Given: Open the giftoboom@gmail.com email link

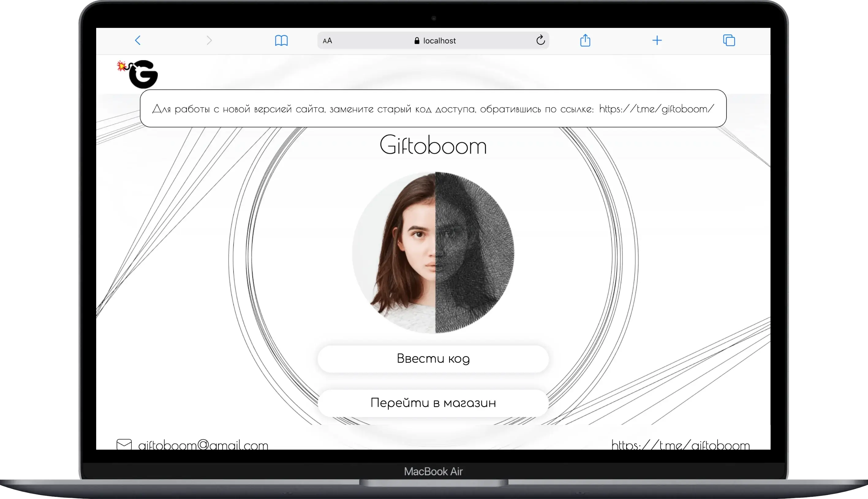Looking at the screenshot, I should pyautogui.click(x=203, y=445).
